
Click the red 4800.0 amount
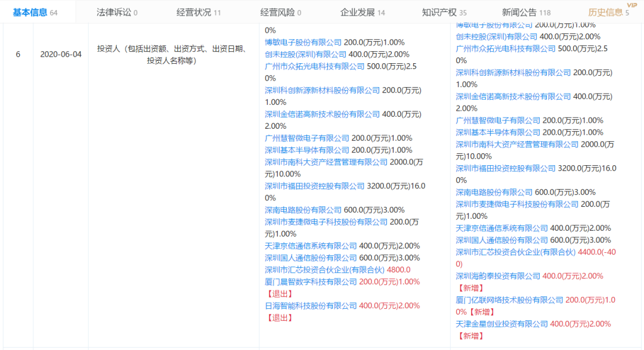[x=398, y=270]
